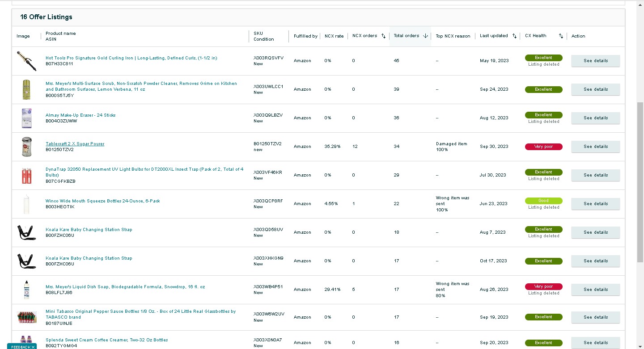Sort listings by CX Health

click(x=561, y=36)
